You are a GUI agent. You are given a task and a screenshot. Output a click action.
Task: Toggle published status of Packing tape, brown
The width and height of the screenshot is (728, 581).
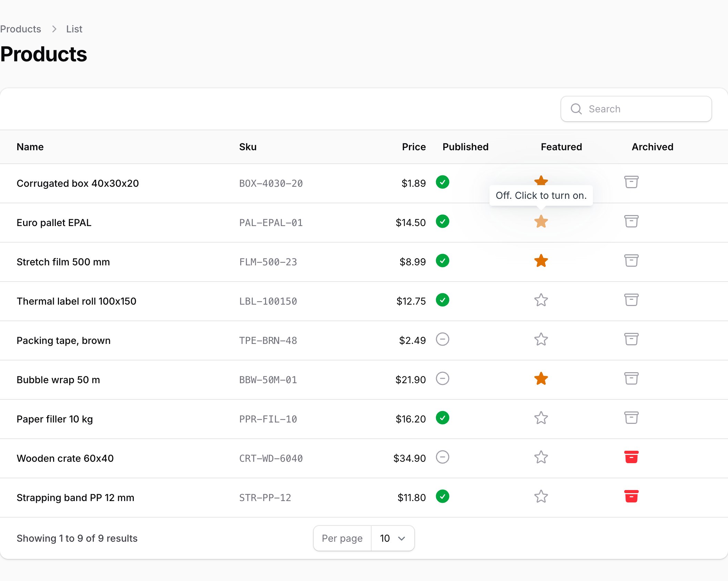(x=442, y=339)
